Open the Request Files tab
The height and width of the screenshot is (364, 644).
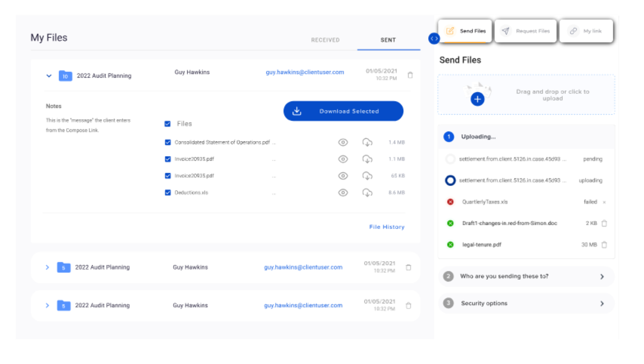pyautogui.click(x=525, y=31)
